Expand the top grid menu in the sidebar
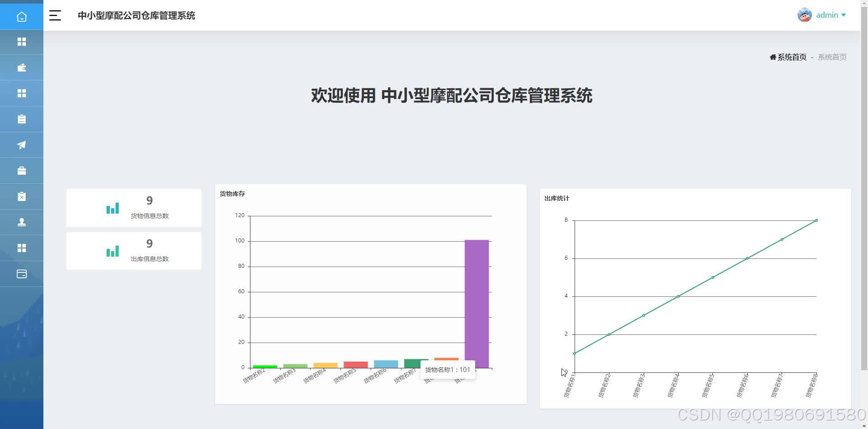The image size is (868, 429). (x=21, y=42)
